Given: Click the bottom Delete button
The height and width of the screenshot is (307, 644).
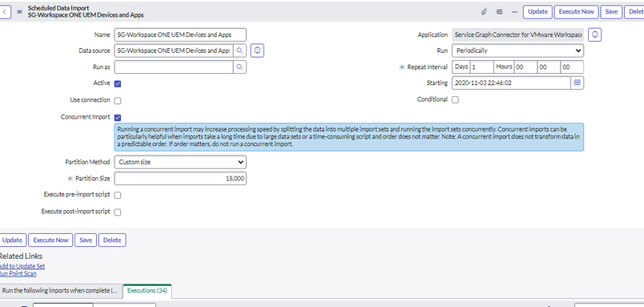Looking at the screenshot, I should (112, 240).
